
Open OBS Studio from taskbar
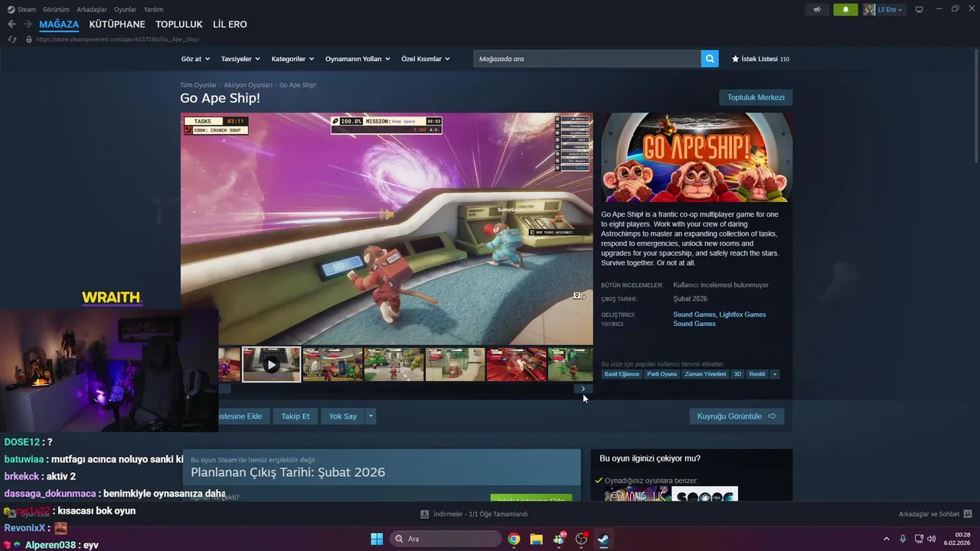coord(581,539)
